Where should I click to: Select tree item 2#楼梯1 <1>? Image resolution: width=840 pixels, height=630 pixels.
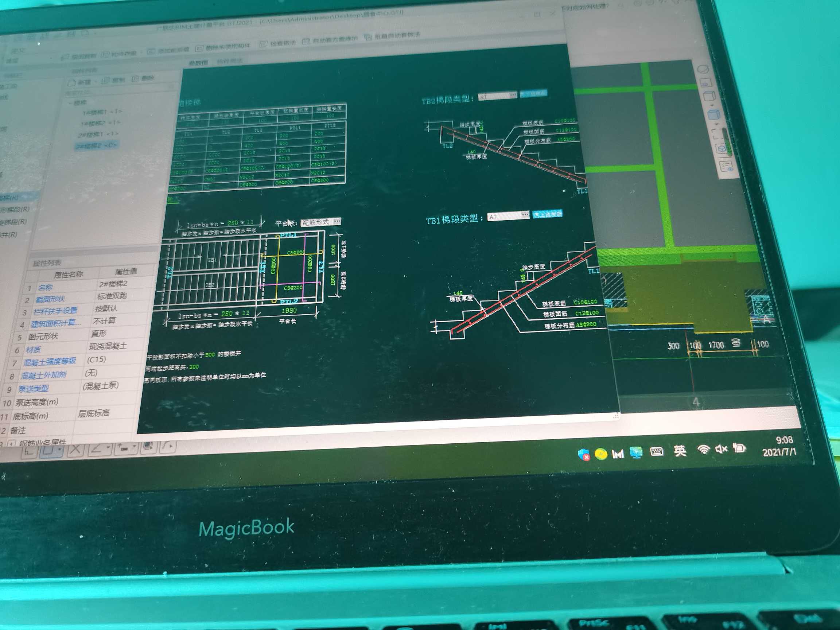click(x=98, y=135)
